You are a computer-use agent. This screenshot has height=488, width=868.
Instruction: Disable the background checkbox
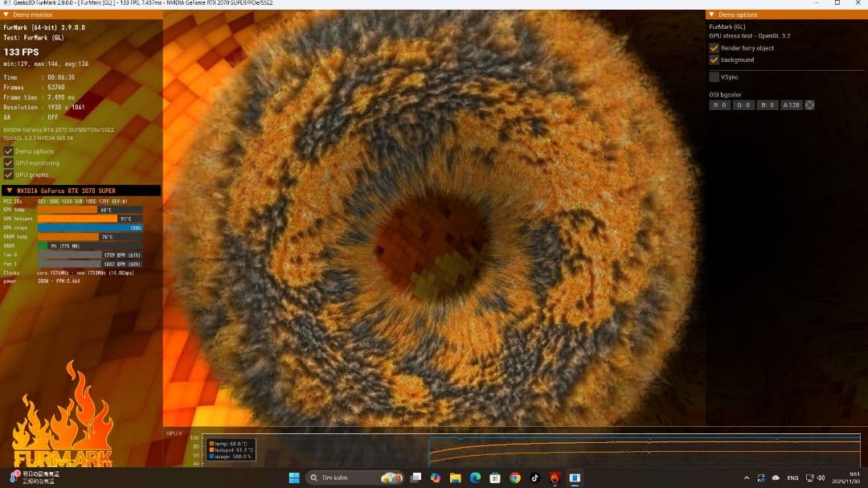click(714, 59)
